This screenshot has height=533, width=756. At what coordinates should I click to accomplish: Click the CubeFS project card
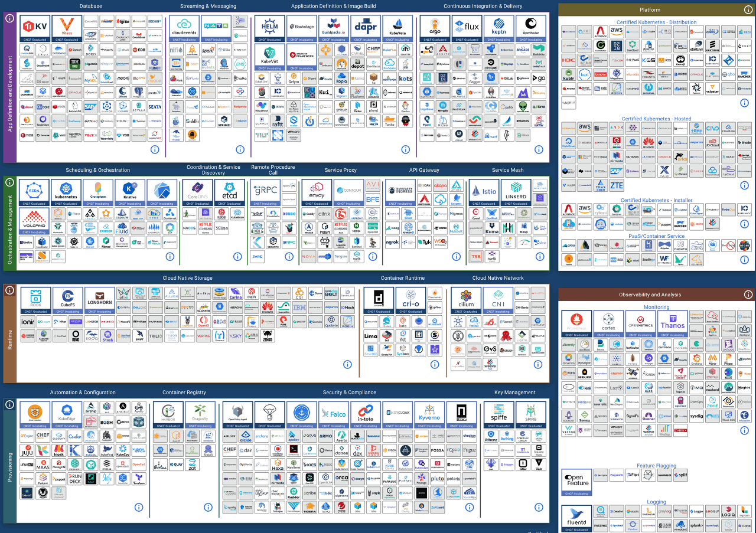[67, 300]
